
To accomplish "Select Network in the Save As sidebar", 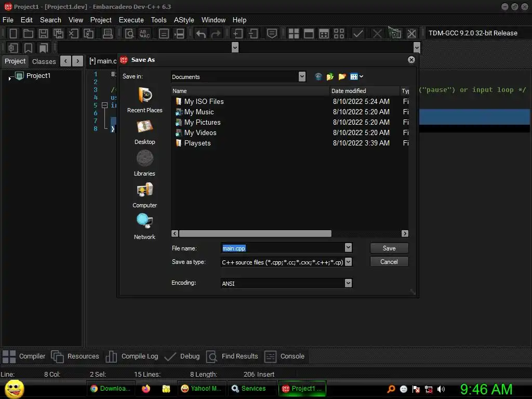I will coord(145,227).
